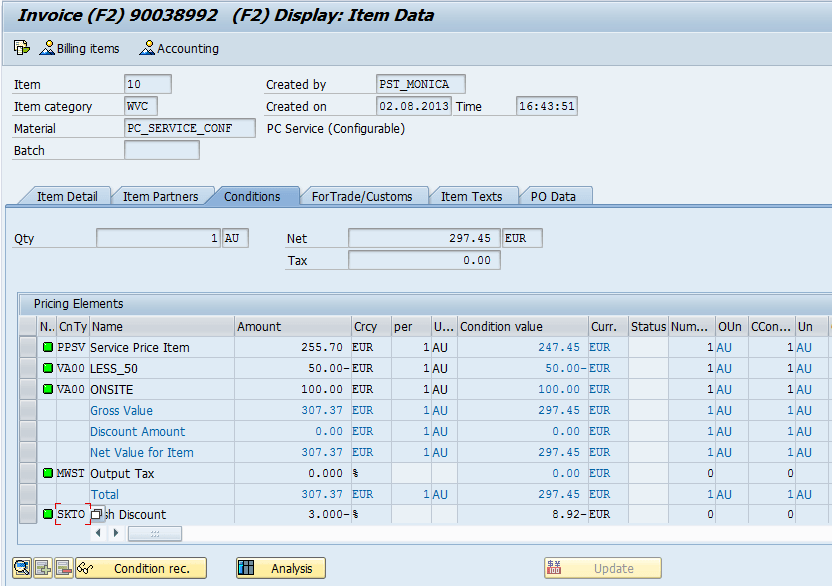Click the left scroll arrow under the pricing table
The image size is (832, 586).
pos(99,533)
